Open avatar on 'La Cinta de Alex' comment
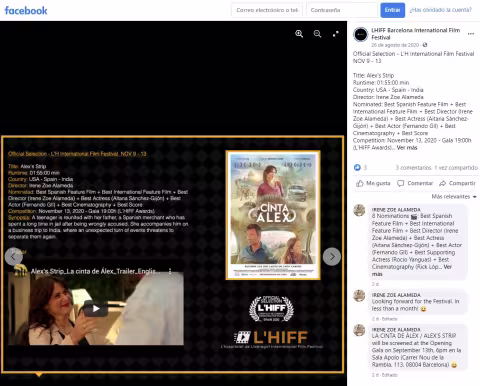Viewport: 480px width, 386px height. (x=359, y=330)
